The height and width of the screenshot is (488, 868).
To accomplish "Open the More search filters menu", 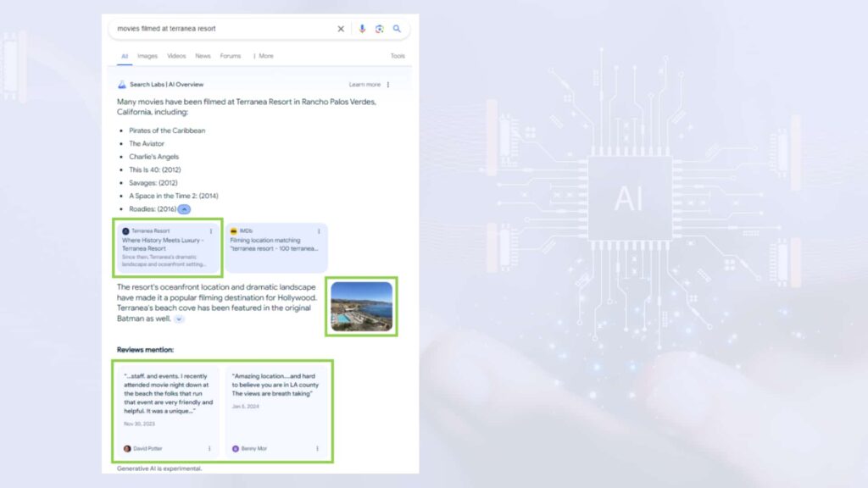I will (x=264, y=57).
